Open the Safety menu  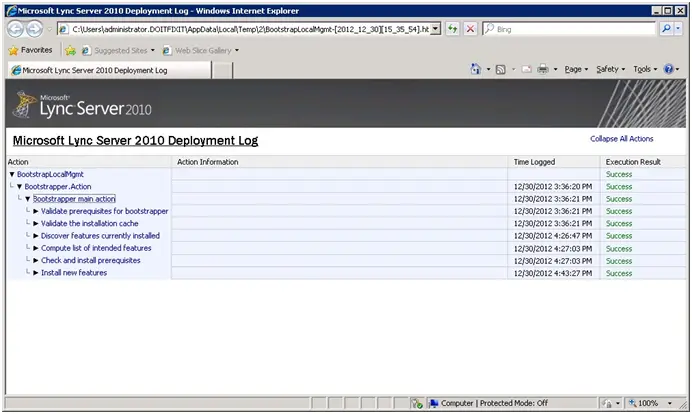610,69
